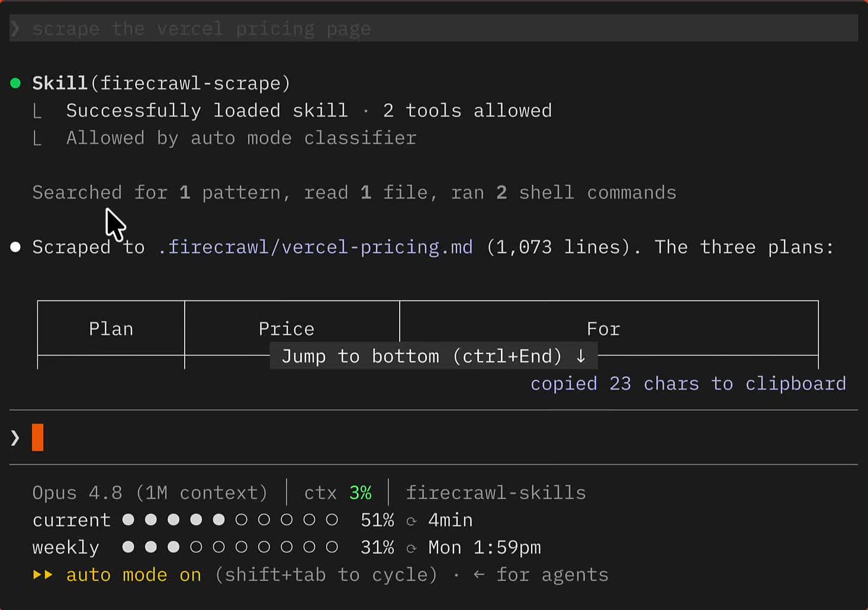Click the weekly usage progress dots
This screenshot has height=610, width=868.
(x=230, y=547)
